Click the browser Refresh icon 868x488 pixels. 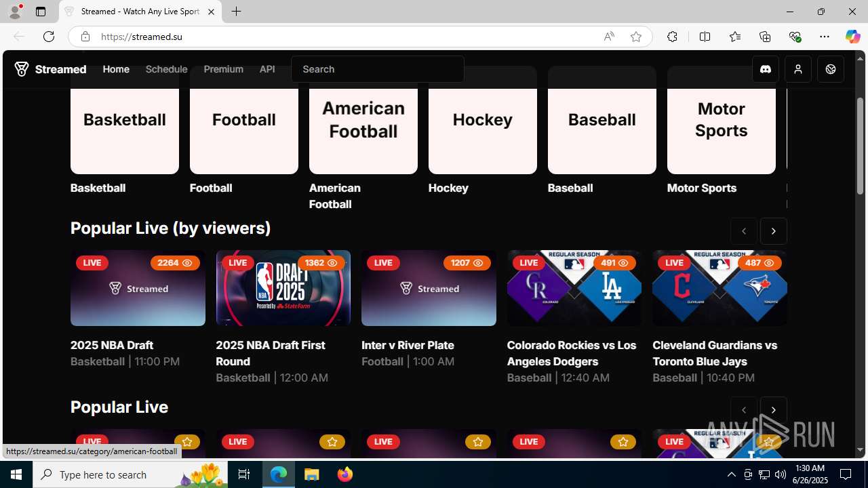[x=49, y=37]
